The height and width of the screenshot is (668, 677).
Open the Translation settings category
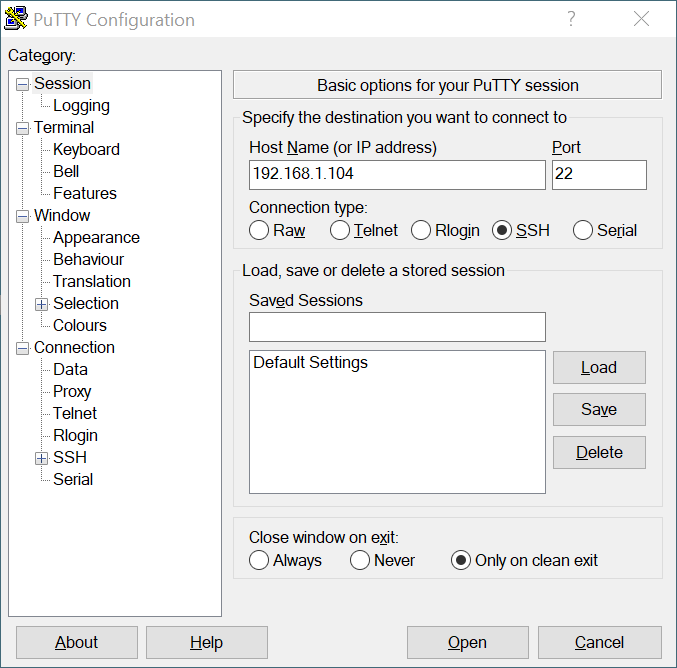click(92, 282)
